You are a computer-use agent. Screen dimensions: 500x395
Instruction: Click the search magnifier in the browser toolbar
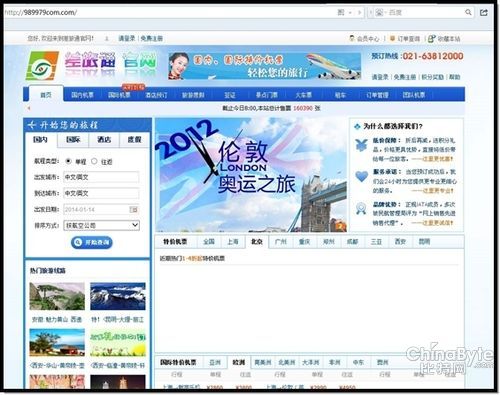[x=468, y=12]
